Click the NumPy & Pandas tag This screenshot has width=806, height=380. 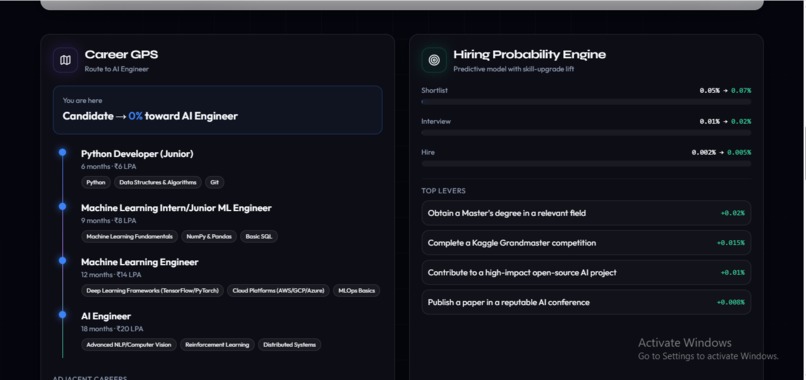209,237
